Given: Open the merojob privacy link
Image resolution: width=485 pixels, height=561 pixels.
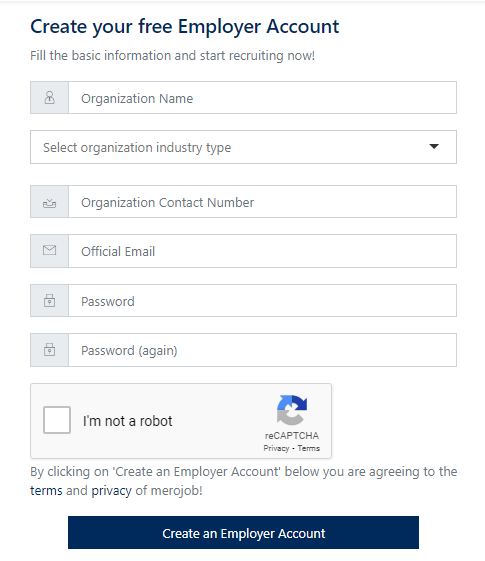Looking at the screenshot, I should 112,491.
